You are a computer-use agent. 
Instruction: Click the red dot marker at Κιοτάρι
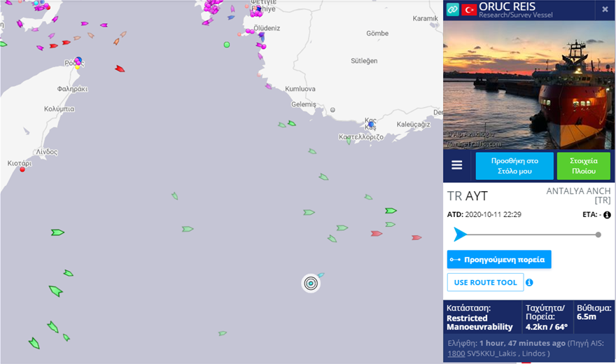(22, 169)
